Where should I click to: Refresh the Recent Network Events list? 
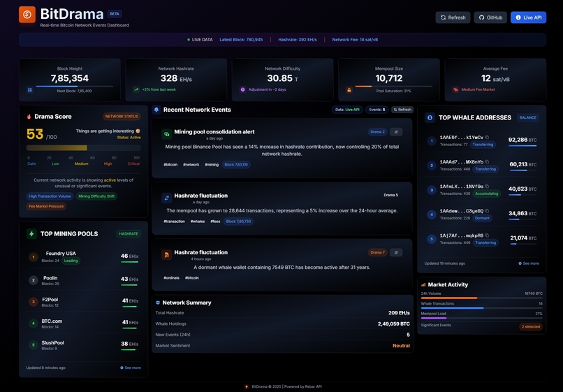pos(402,110)
